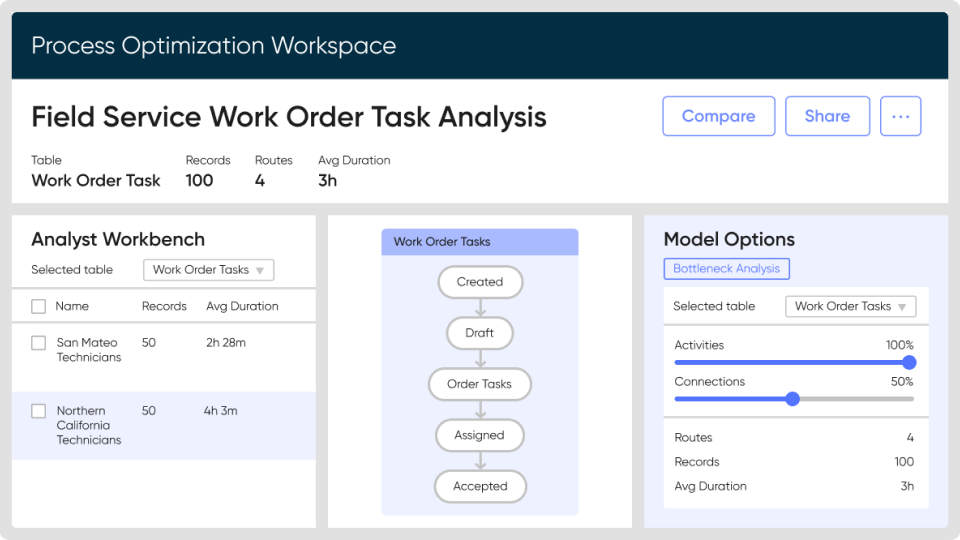Click the Compare button
This screenshot has width=960, height=540.
point(718,116)
